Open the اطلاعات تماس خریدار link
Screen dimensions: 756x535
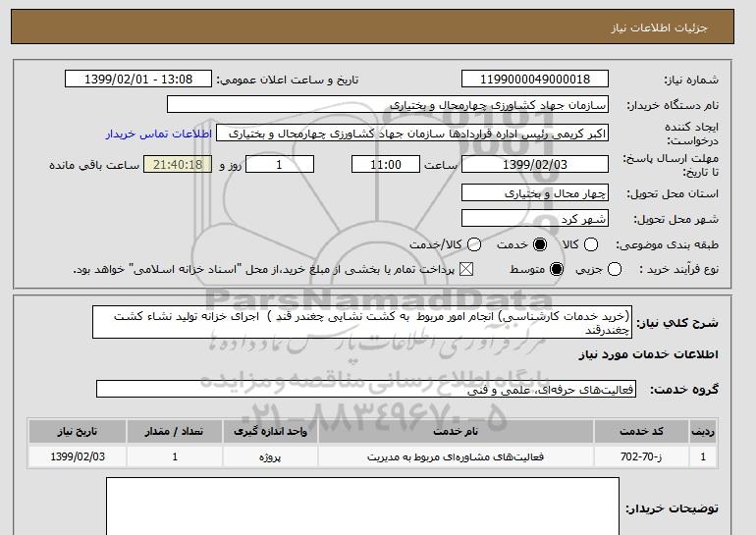click(159, 134)
